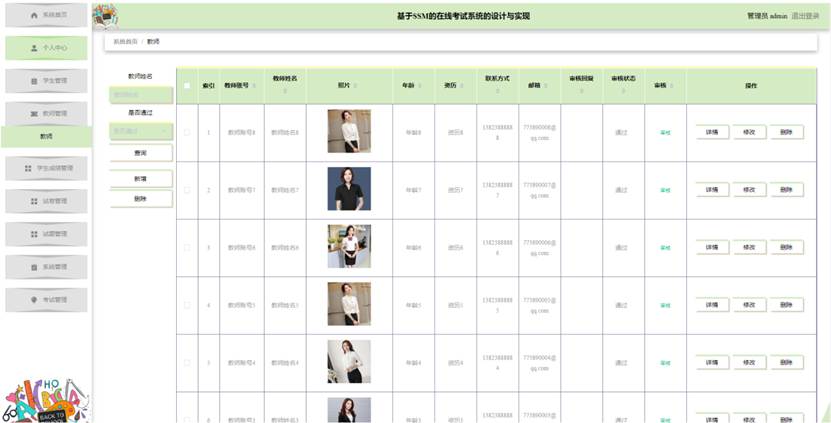Click the 删除 button in filter panel

click(141, 199)
